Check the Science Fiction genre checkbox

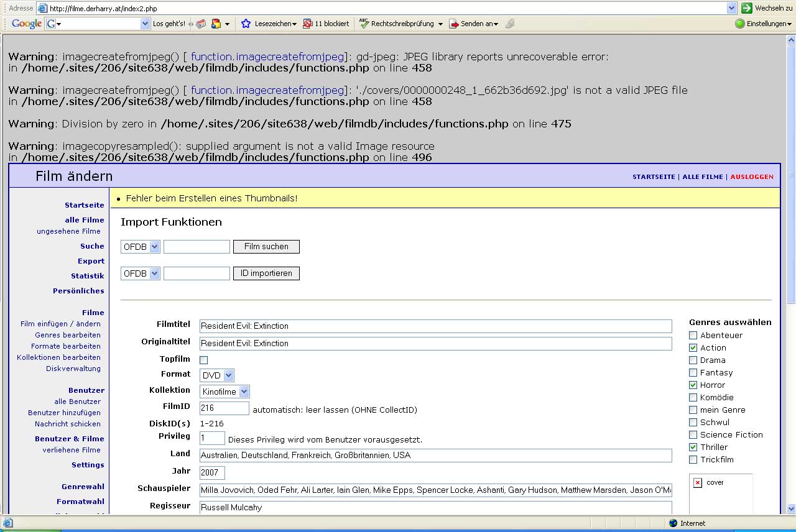point(693,435)
